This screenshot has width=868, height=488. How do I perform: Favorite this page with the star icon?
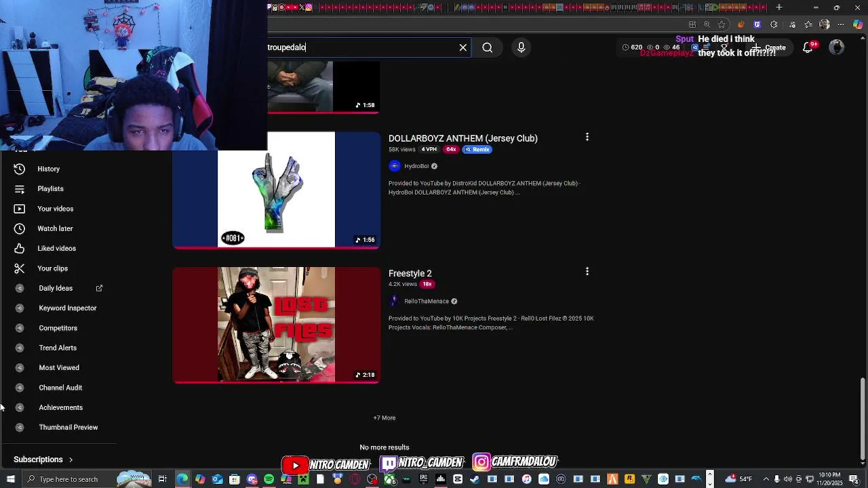pos(722,24)
